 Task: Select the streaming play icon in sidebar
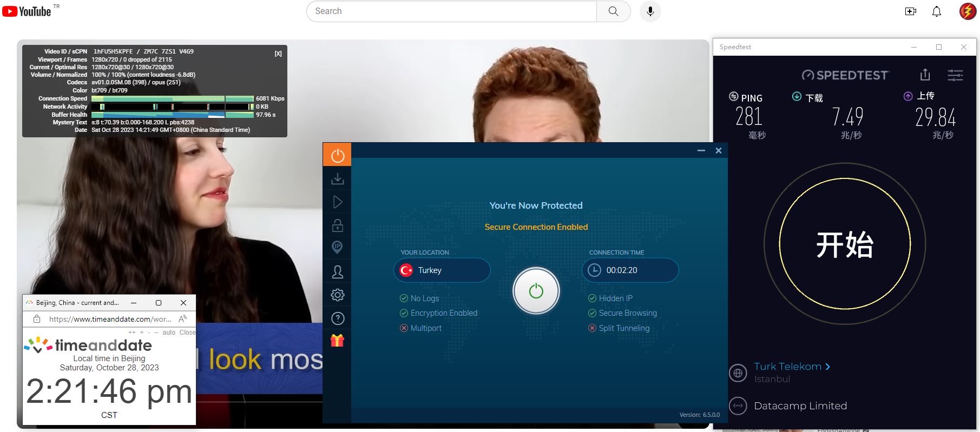click(x=337, y=202)
